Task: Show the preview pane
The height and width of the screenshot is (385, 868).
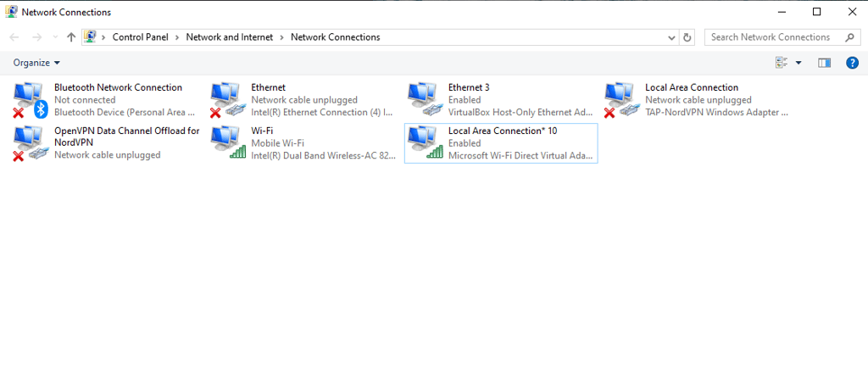Action: coord(824,63)
